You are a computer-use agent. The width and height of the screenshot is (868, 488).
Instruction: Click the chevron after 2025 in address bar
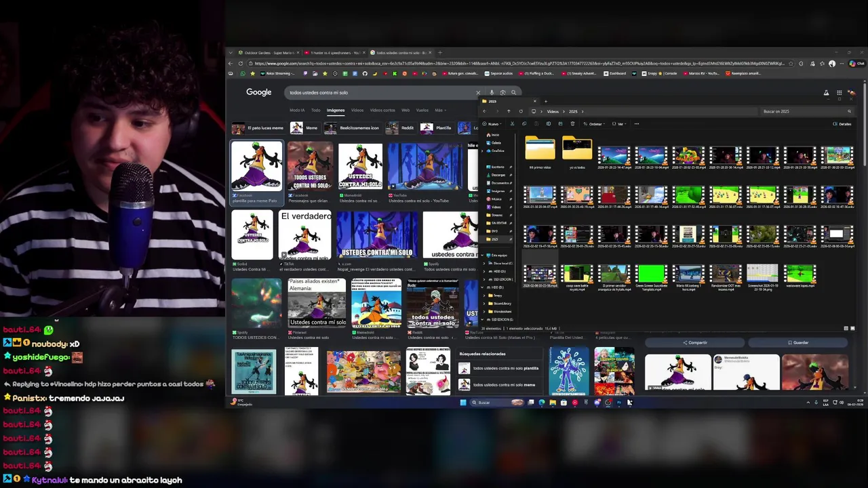583,111
